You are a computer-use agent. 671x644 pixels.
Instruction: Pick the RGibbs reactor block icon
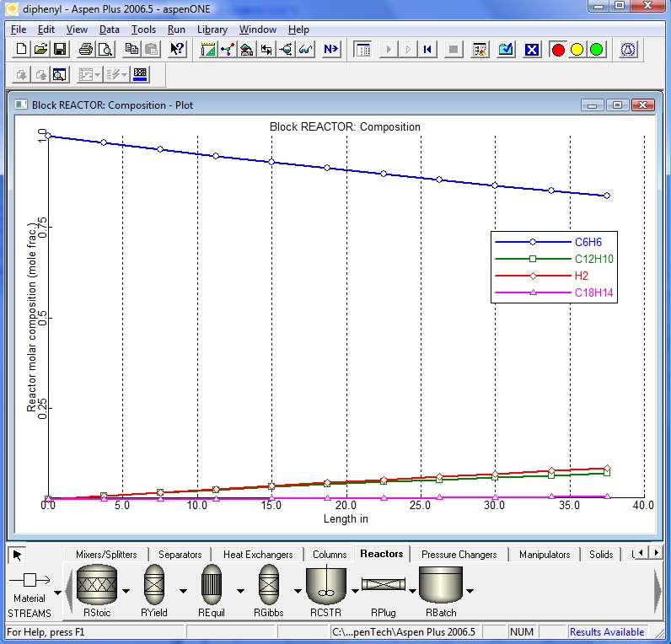[x=268, y=584]
